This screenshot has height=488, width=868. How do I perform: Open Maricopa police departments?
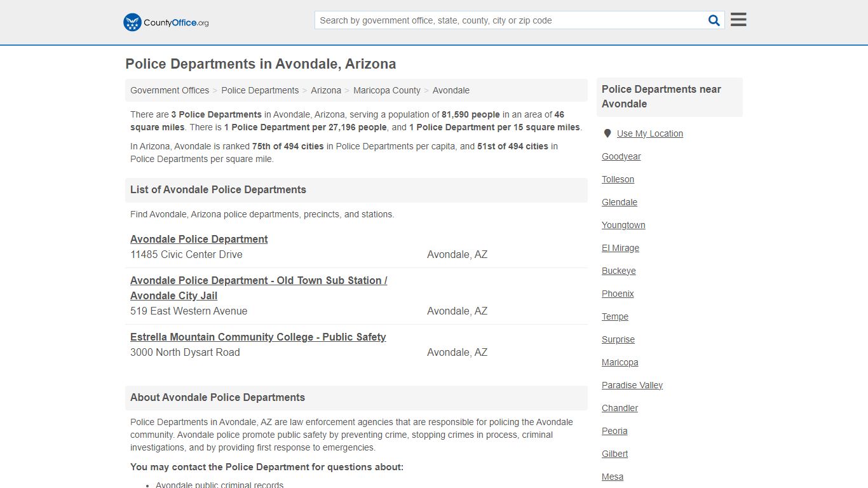pyautogui.click(x=620, y=362)
